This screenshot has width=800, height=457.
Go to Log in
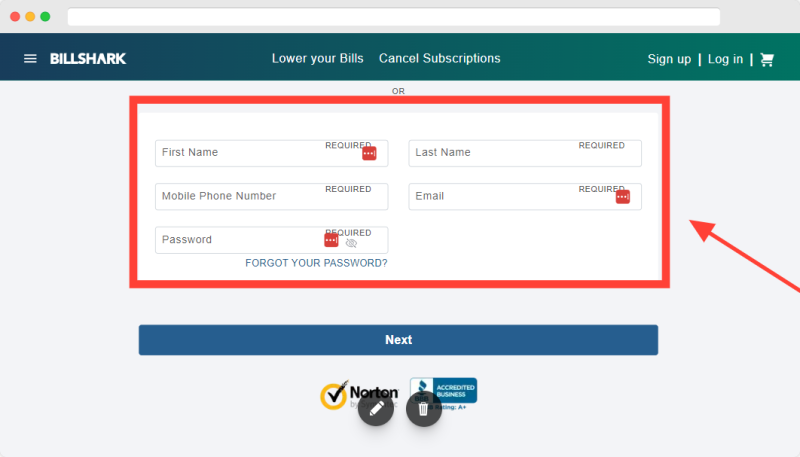(x=725, y=59)
